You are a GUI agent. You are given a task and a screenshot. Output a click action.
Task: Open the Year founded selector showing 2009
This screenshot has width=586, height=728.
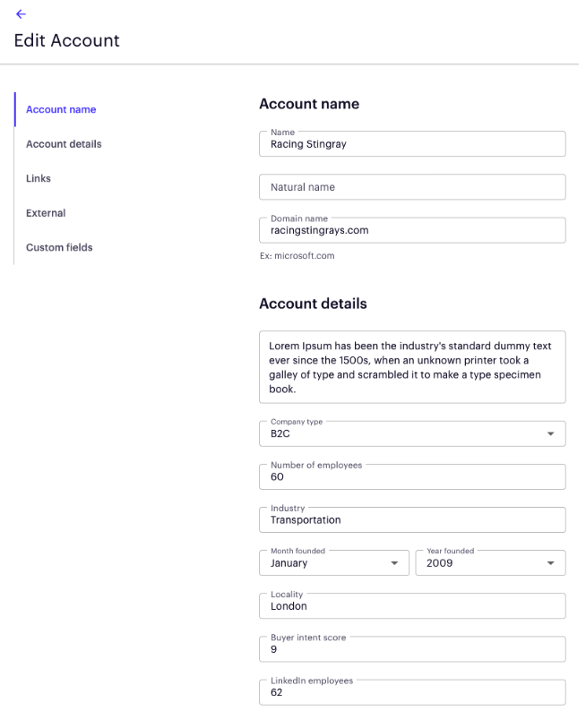pos(490,562)
